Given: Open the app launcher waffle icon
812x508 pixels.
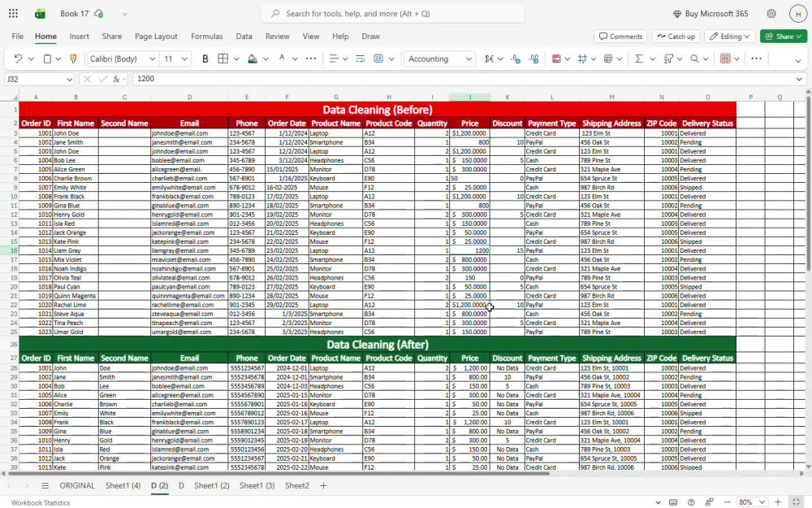Looking at the screenshot, I should click(13, 14).
